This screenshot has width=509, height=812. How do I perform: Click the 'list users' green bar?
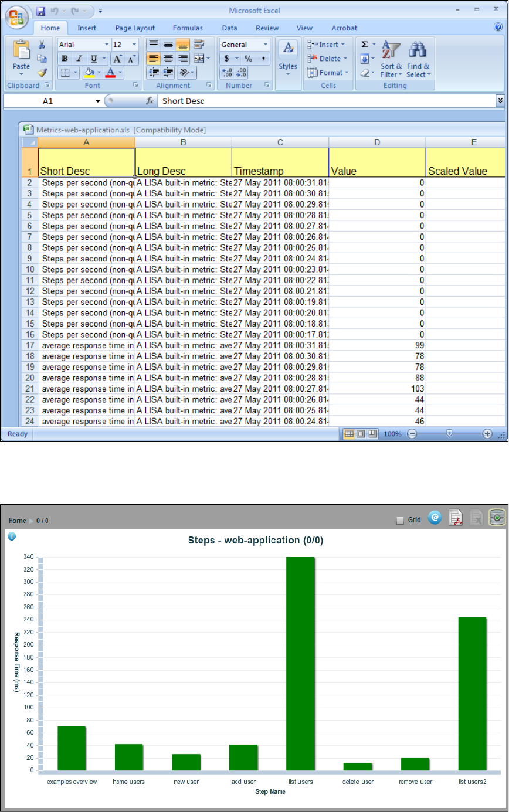(301, 664)
